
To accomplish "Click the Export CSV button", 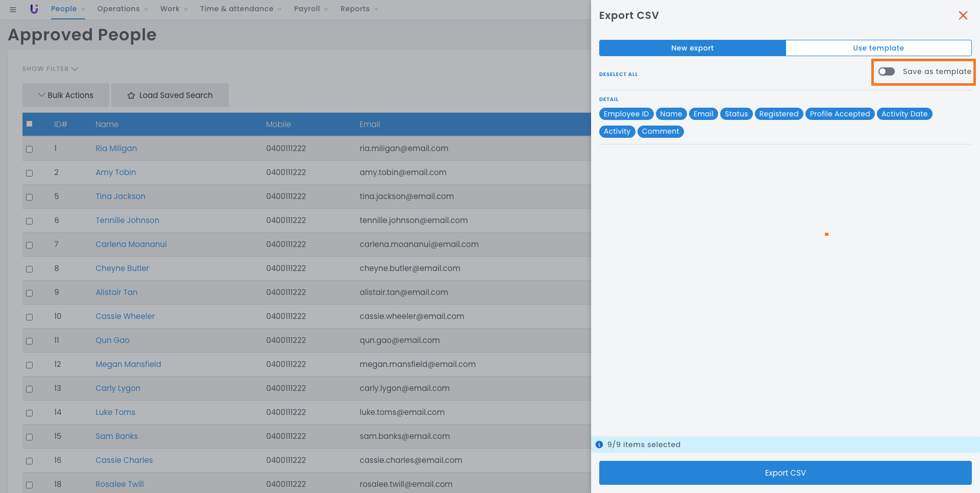I will [x=785, y=473].
